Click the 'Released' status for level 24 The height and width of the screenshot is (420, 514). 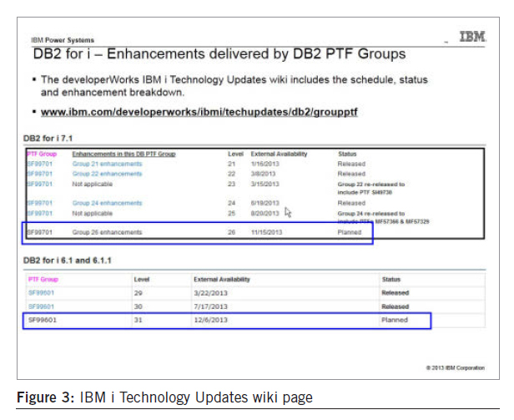pos(351,203)
